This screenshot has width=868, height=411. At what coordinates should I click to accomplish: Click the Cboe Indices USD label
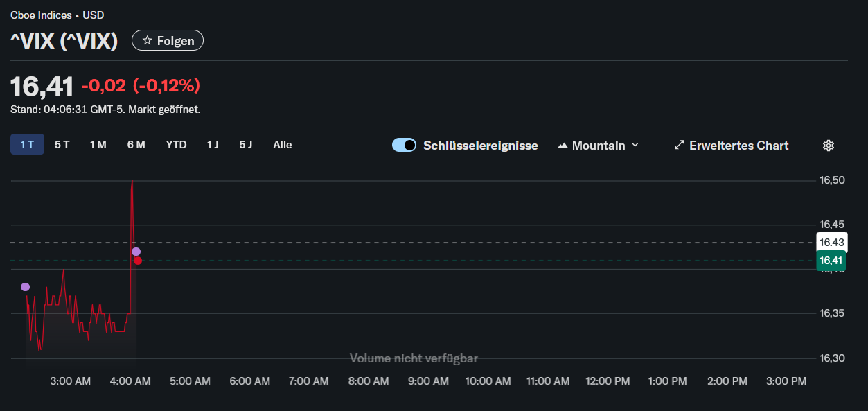pos(57,15)
